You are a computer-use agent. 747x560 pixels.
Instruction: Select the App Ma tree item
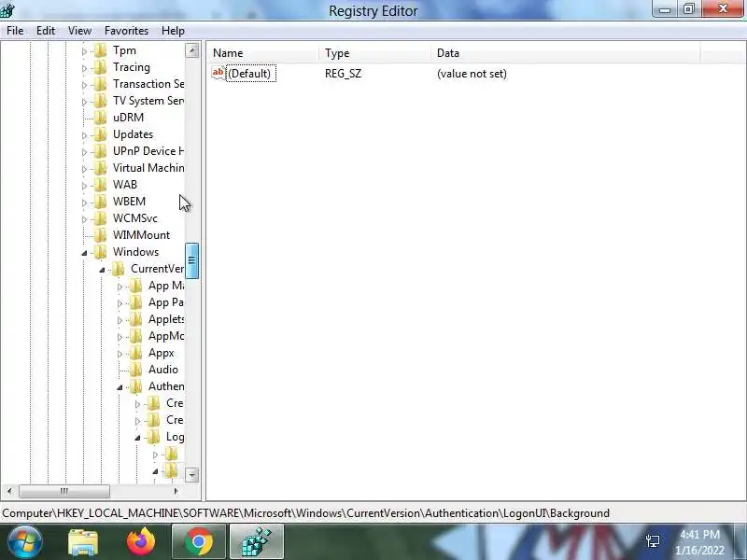click(166, 286)
